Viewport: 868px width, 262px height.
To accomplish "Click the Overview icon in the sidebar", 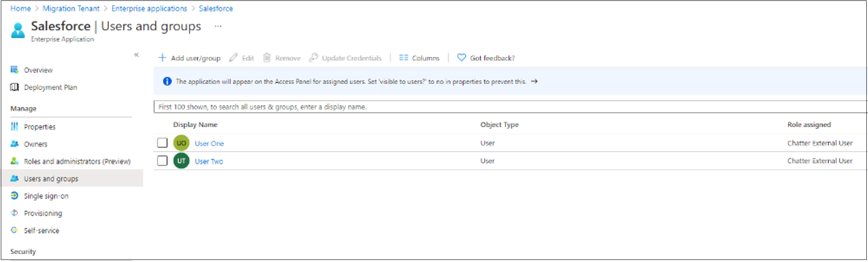I will (x=14, y=69).
